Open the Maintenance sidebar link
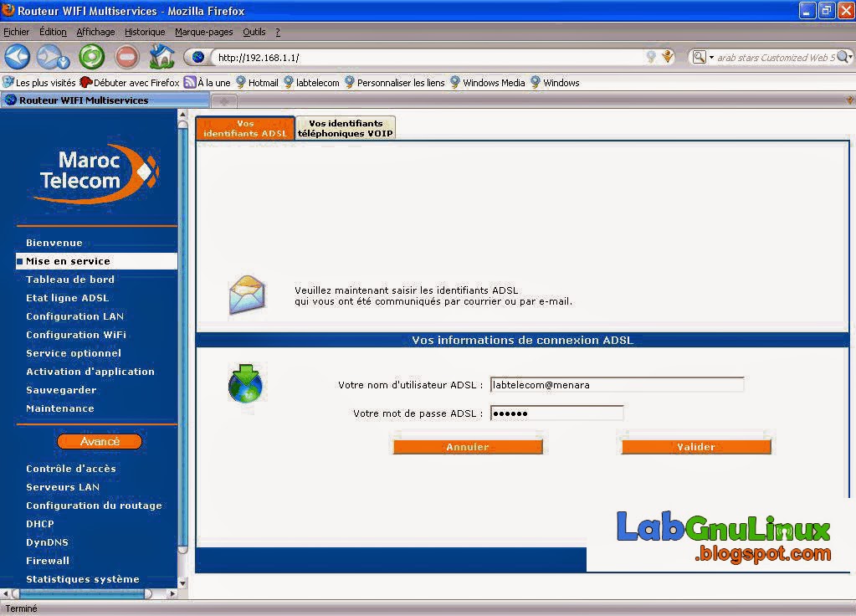856x616 pixels. click(60, 408)
